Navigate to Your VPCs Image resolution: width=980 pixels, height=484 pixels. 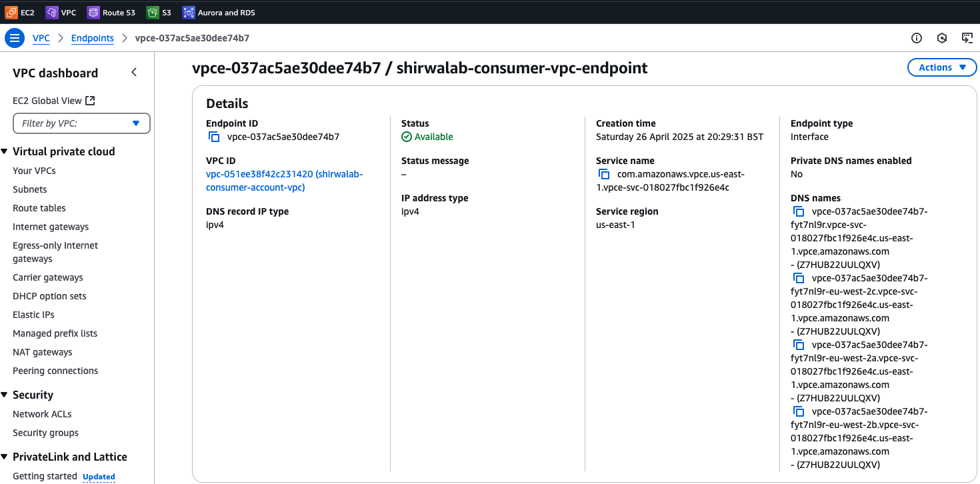pyautogui.click(x=34, y=171)
